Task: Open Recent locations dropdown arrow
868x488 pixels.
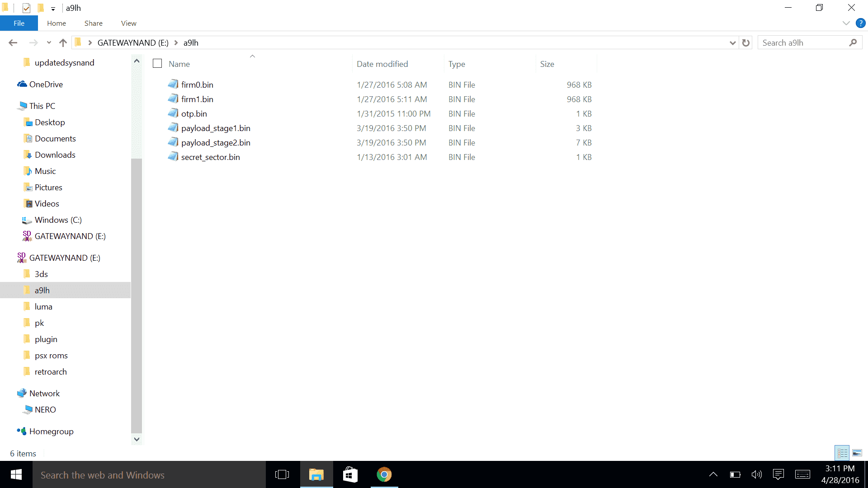Action: coord(49,42)
